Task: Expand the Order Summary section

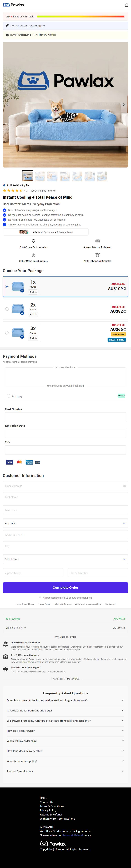Action: [16, 628]
